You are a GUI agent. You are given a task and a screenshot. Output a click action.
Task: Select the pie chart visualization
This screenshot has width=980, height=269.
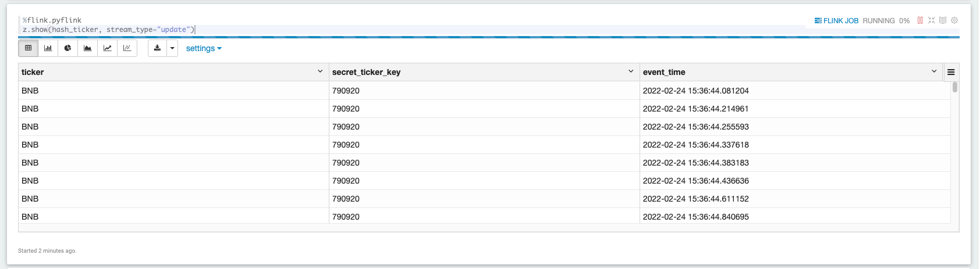tap(68, 48)
